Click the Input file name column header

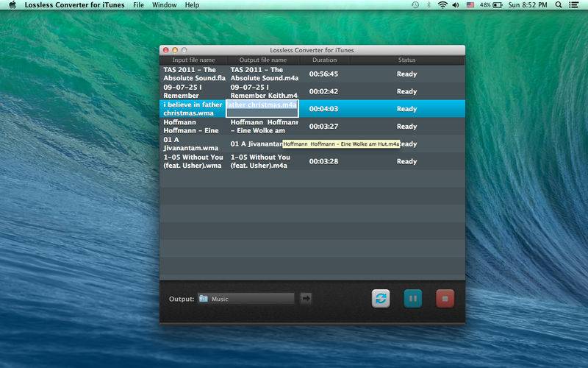(x=193, y=60)
